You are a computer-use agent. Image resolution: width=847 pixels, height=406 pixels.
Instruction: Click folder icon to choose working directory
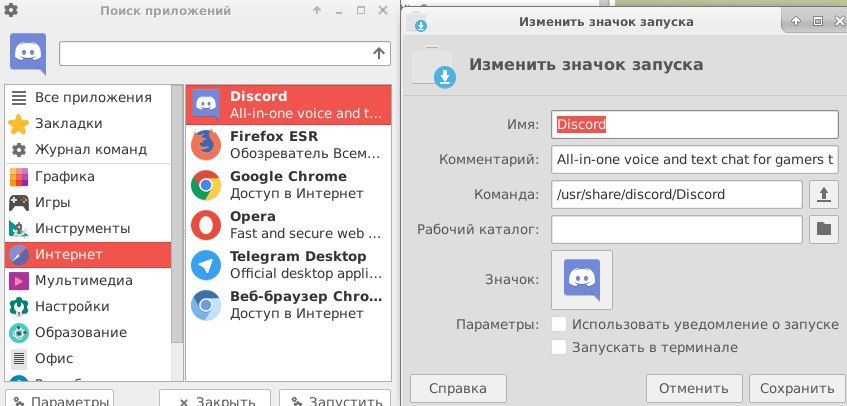[x=824, y=229]
